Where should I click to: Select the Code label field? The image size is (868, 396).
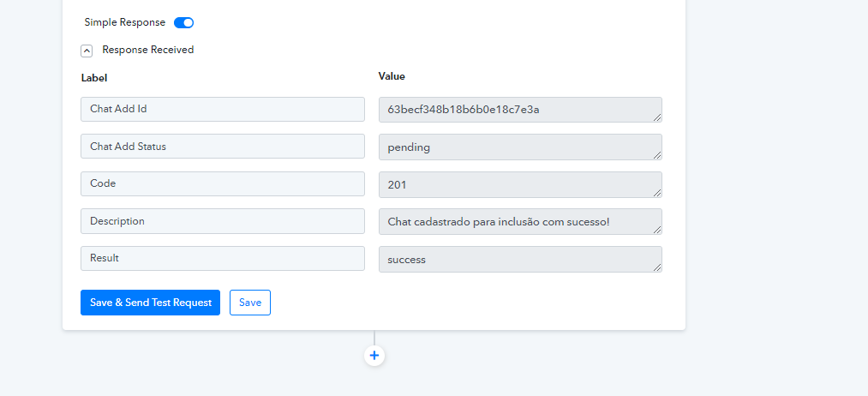point(223,183)
